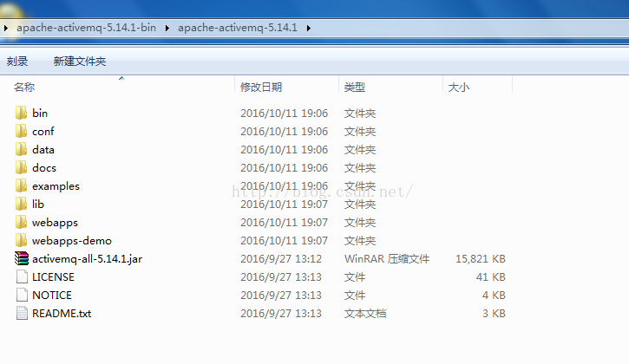Viewport: 629px width, 364px height.
Task: Select the webapps folder icon
Action: [x=22, y=222]
